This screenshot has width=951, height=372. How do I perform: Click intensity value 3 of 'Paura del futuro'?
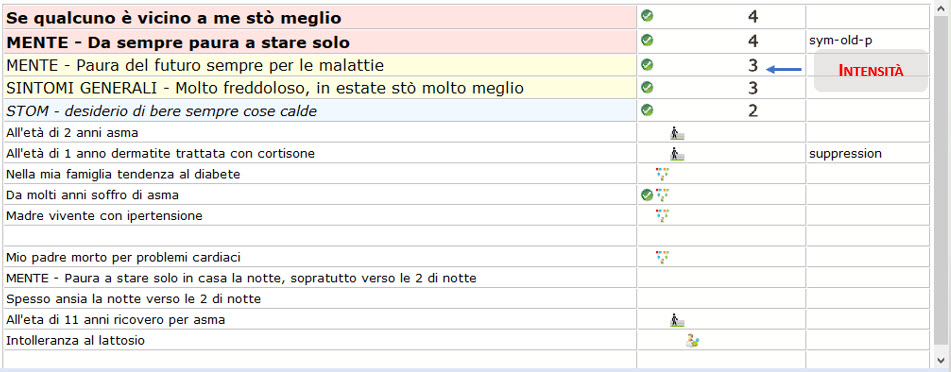[x=753, y=66]
